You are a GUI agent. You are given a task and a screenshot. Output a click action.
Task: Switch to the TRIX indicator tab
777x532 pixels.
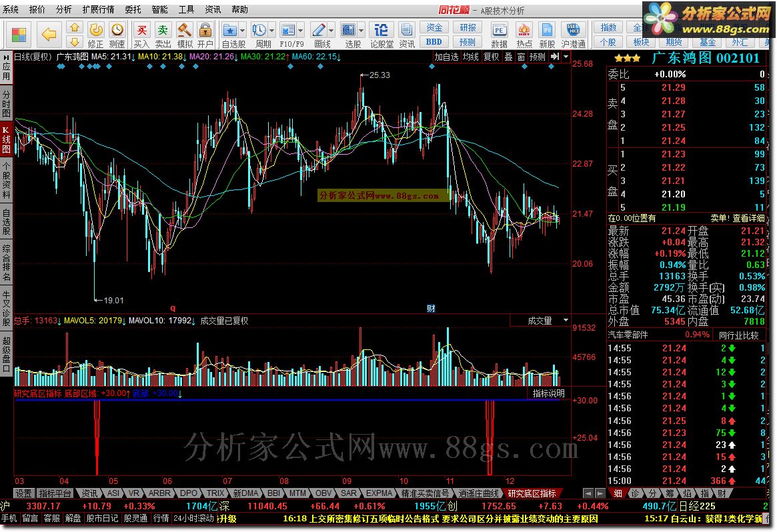(x=215, y=493)
